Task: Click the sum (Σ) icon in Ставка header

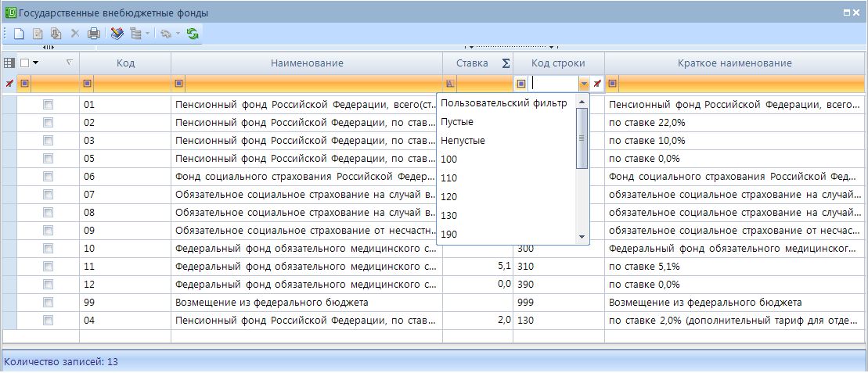Action: [x=505, y=63]
